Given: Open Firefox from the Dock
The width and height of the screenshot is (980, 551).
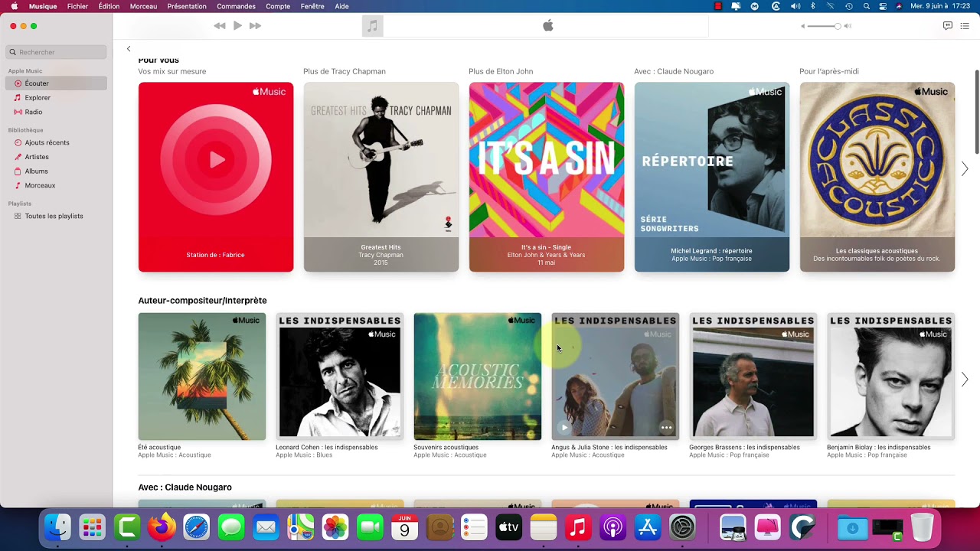Looking at the screenshot, I should click(x=162, y=527).
